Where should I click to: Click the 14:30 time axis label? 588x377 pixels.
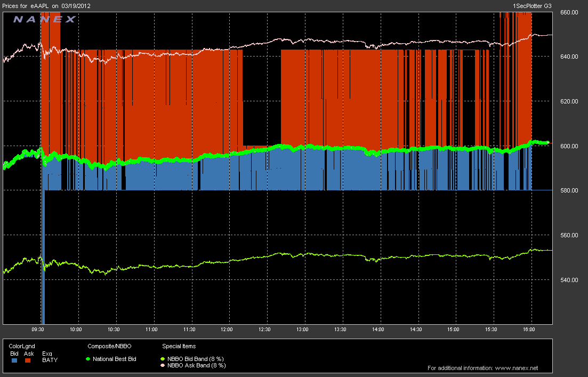coord(415,330)
